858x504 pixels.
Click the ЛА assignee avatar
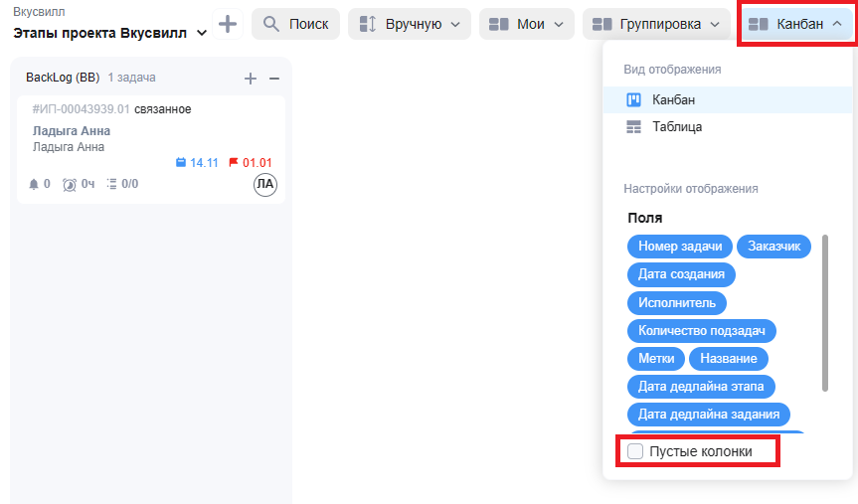(265, 185)
